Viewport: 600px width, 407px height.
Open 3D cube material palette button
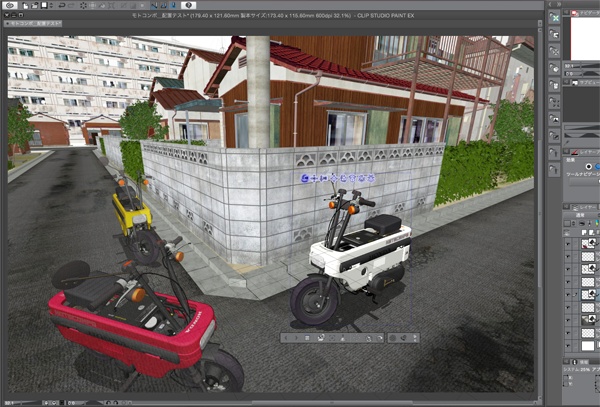pos(554,68)
